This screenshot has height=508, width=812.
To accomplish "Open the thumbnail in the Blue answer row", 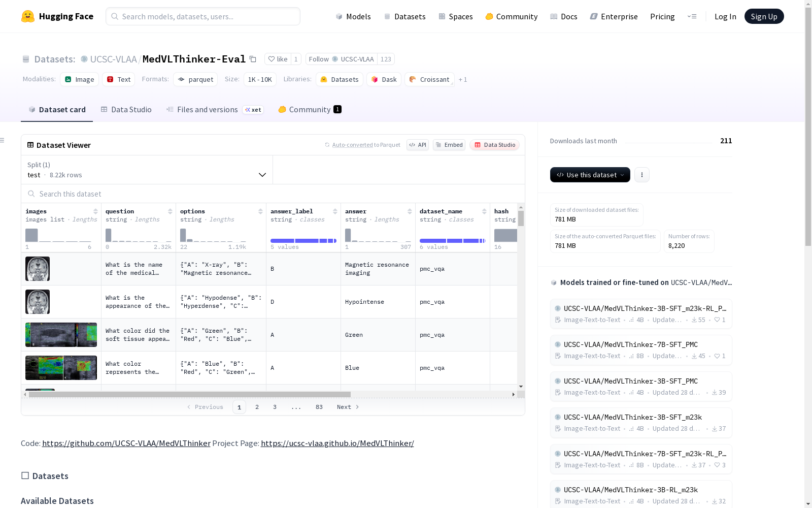I will (61, 368).
